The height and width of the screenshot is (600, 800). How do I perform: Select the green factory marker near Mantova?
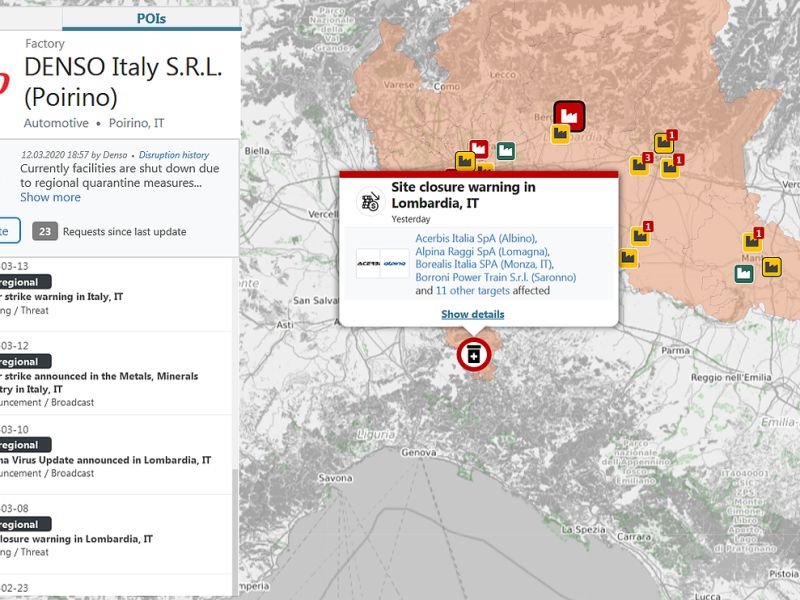coord(744,273)
